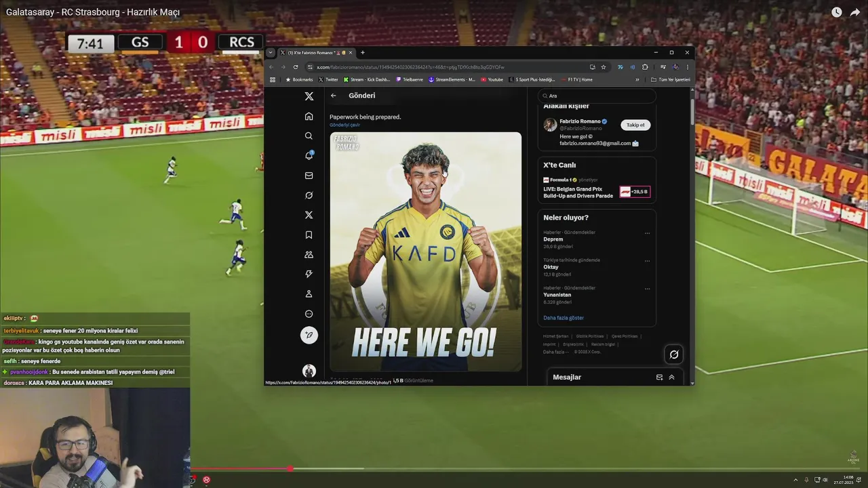
Task: Open Trielbaenre bookmark
Action: click(x=410, y=79)
